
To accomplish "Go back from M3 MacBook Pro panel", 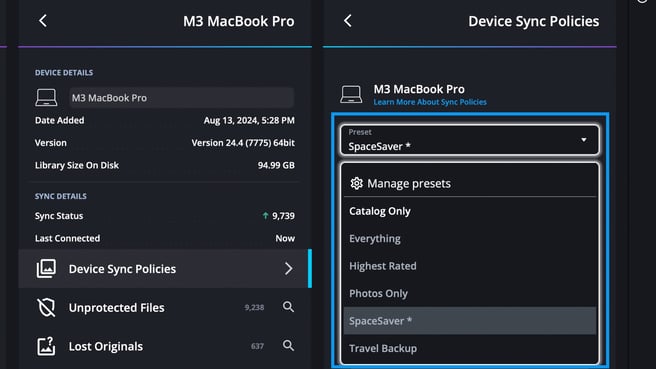I will coord(43,20).
